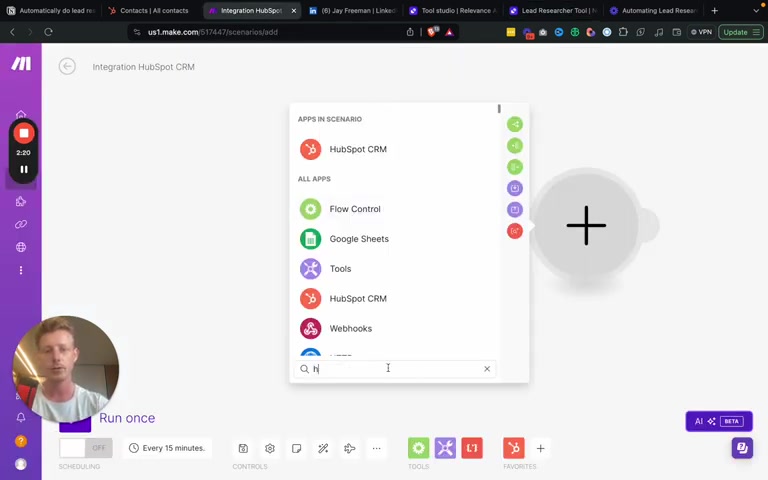Click the Auto-align magic wand icon
768x480 pixels.
323,448
